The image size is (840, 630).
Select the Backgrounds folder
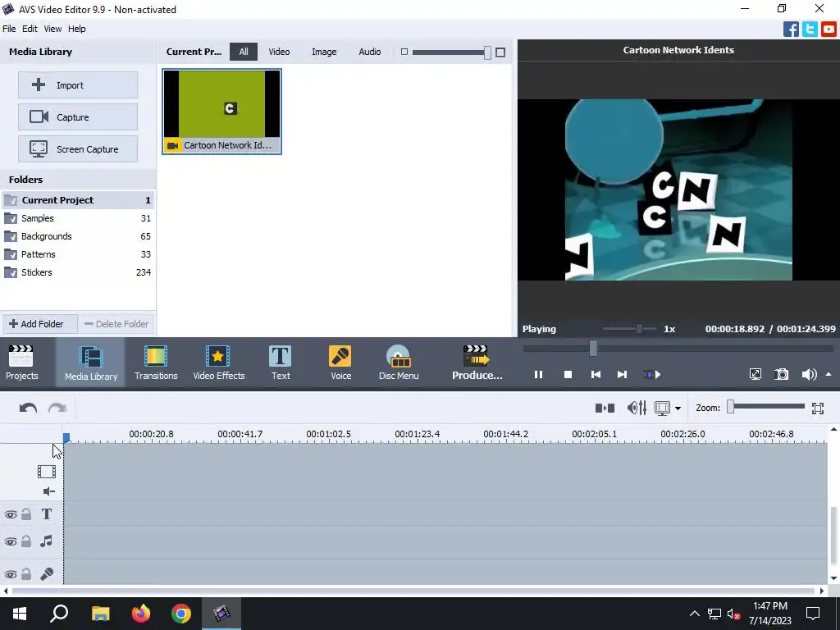point(78,236)
